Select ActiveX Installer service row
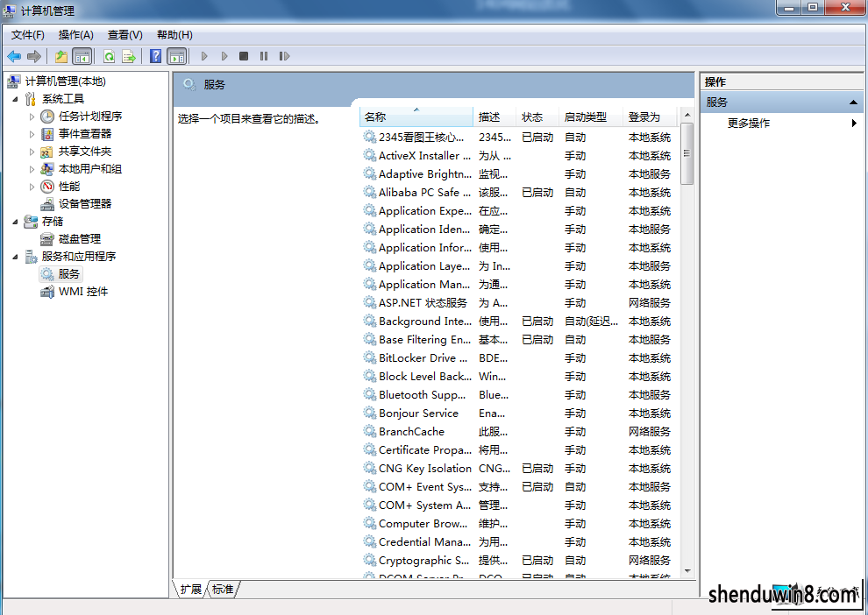 [519, 155]
